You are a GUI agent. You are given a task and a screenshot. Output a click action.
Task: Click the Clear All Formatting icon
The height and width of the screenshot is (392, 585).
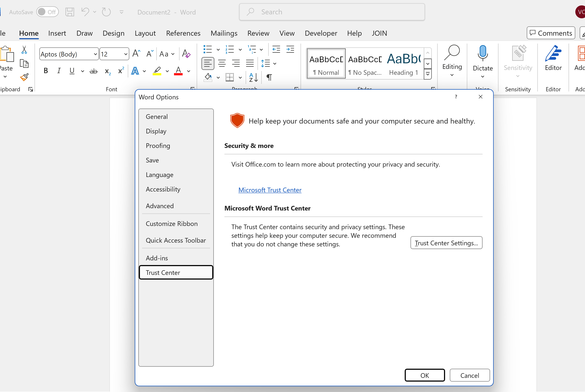(x=186, y=53)
